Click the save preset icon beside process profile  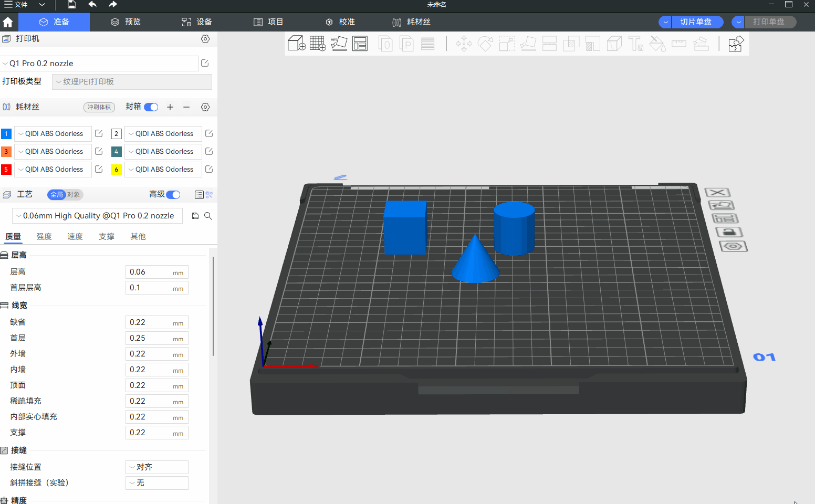point(195,216)
